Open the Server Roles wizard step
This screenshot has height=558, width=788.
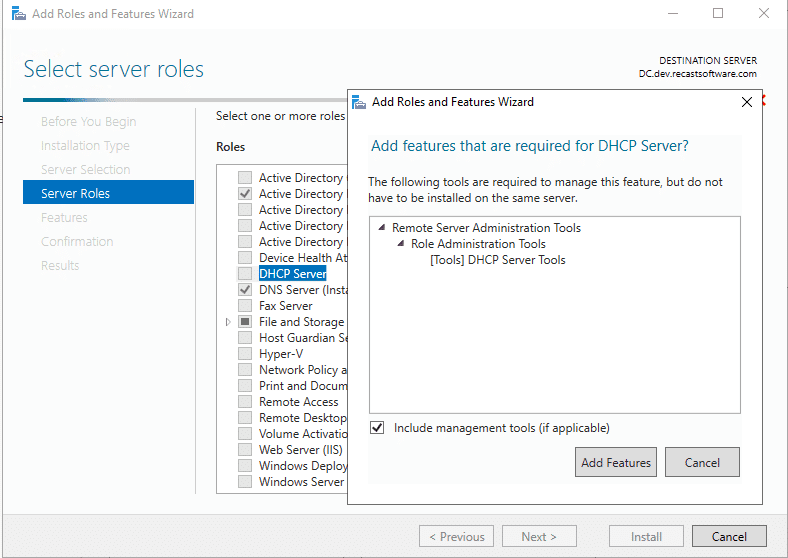(x=76, y=194)
